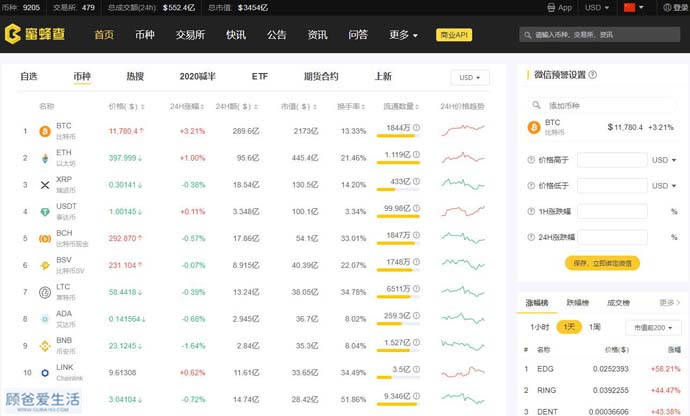Click the 24H涨跌幅 value input box
The image size is (690, 416).
coord(612,237)
